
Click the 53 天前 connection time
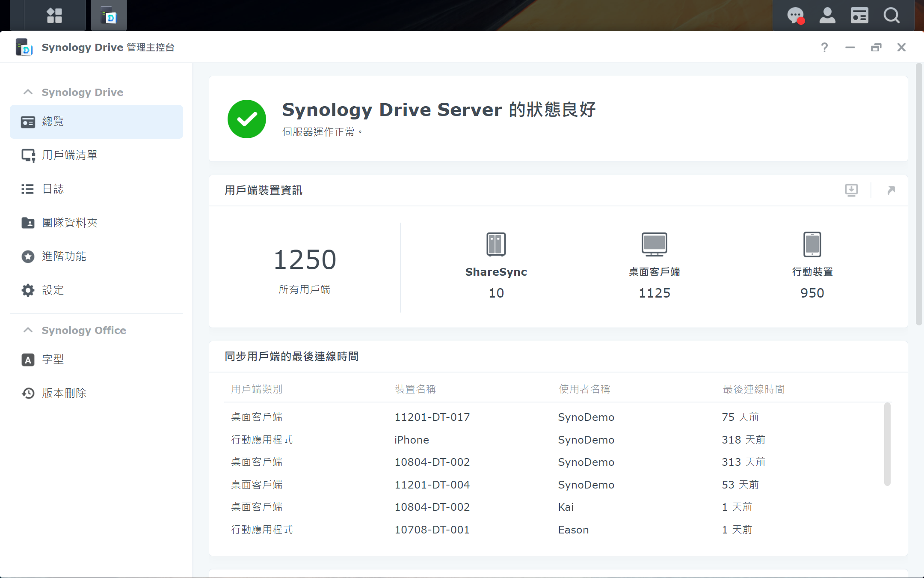tap(740, 485)
